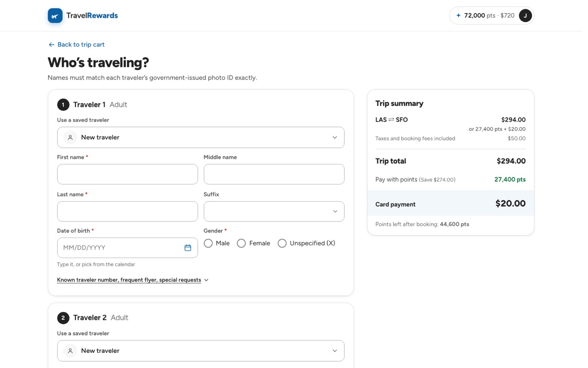This screenshot has height=368, width=588.
Task: Focus the Middle name field
Action: 274,174
